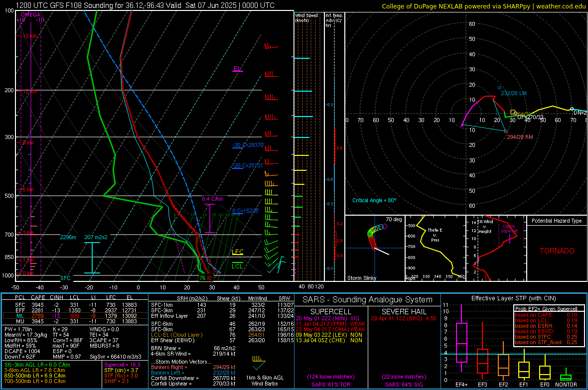
Task: Click the SR Wind v. Height inset label
Action: (x=485, y=227)
